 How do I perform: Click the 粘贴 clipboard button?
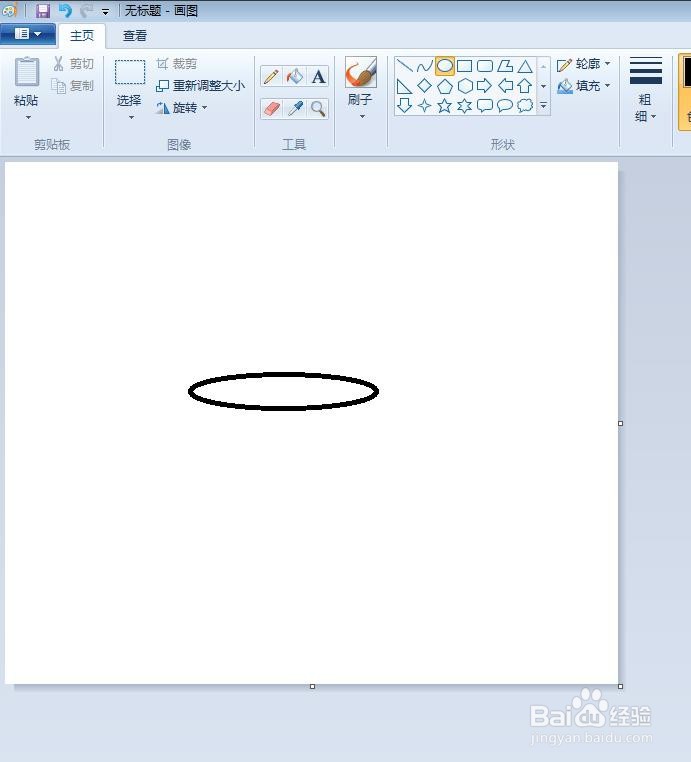[26, 81]
